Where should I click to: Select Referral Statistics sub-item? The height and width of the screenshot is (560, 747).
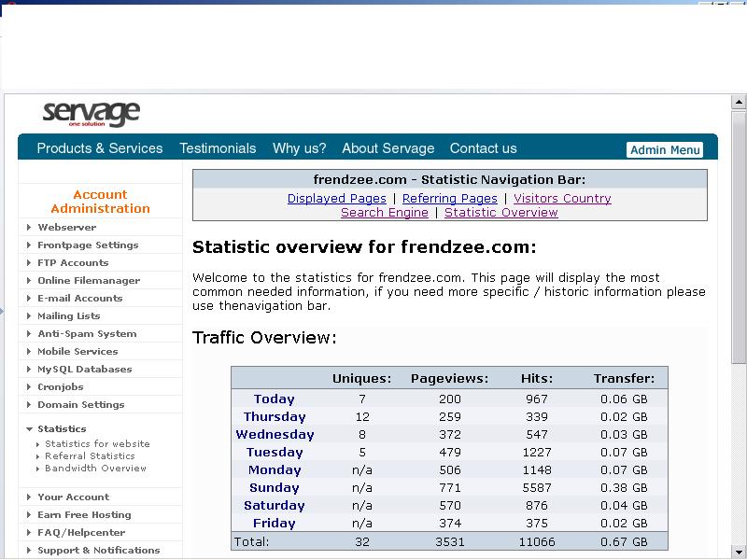(90, 456)
